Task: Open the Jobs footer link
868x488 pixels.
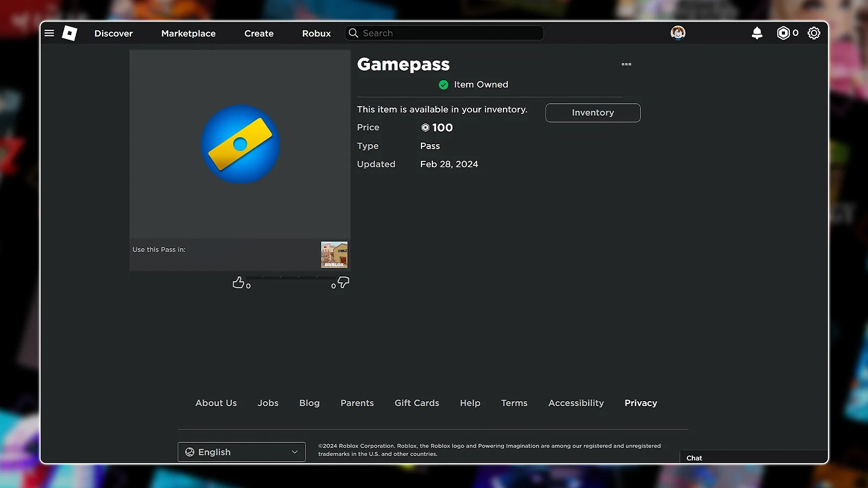Action: pyautogui.click(x=268, y=403)
